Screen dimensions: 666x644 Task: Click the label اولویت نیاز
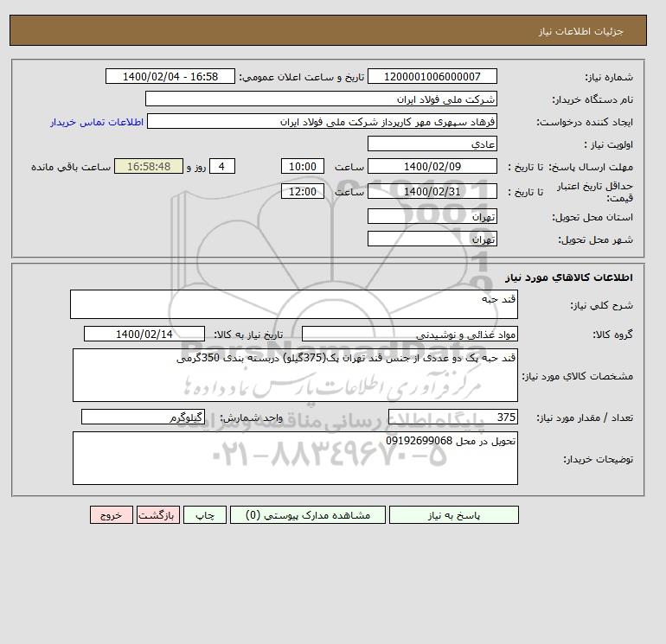(609, 144)
